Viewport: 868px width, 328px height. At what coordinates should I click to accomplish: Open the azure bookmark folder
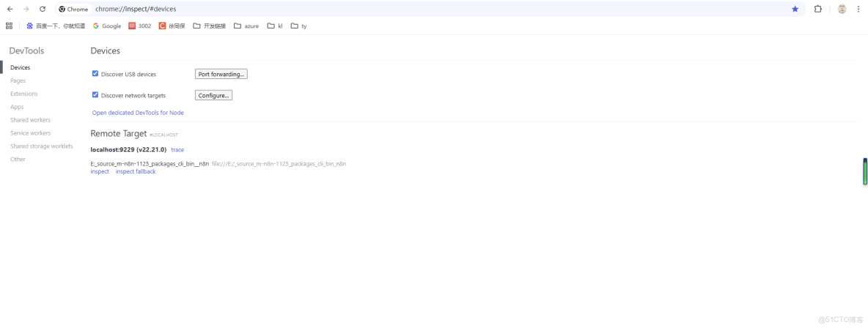tap(246, 26)
